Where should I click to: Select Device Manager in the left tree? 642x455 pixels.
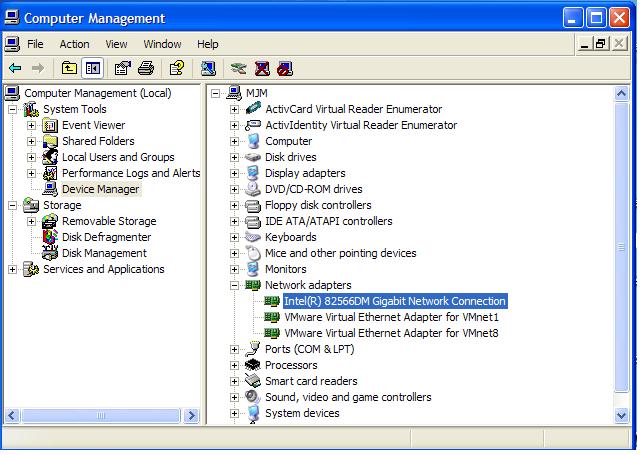pos(101,189)
